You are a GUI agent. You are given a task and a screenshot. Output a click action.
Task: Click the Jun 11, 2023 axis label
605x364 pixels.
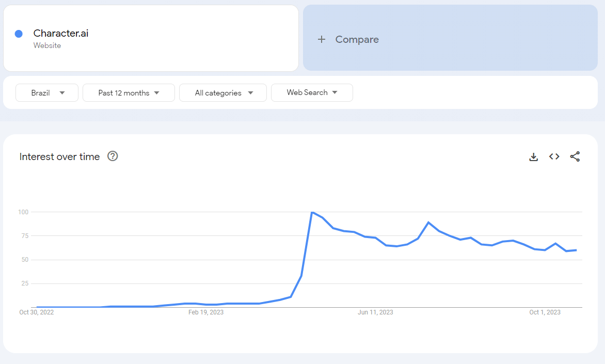375,312
